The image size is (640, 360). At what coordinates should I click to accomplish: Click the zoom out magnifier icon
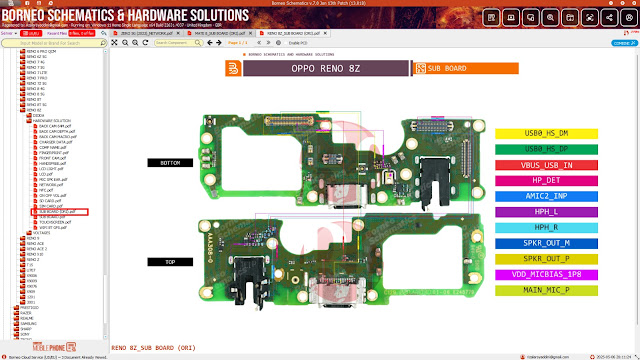pyautogui.click(x=125, y=43)
